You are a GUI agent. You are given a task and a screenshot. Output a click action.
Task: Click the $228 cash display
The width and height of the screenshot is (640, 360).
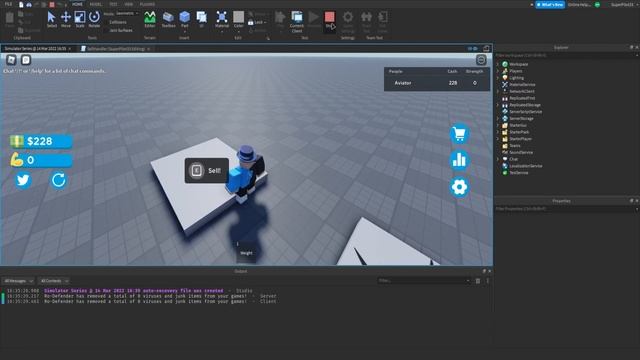[41, 141]
